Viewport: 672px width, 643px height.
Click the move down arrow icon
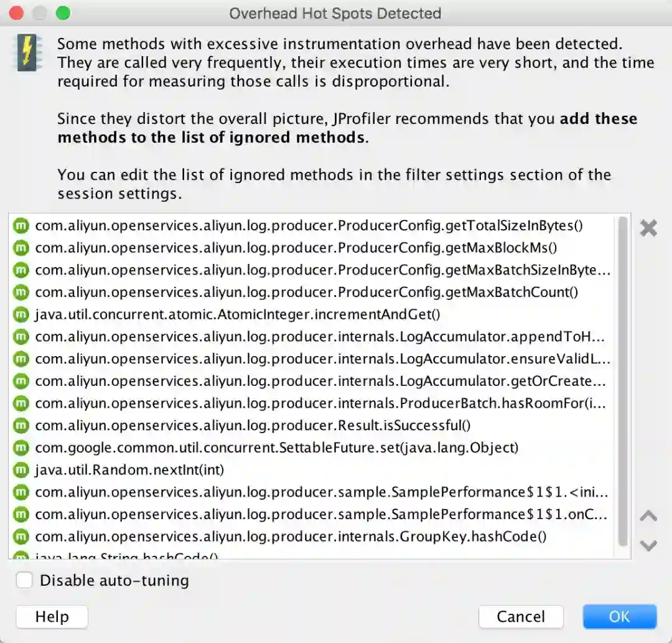pyautogui.click(x=648, y=545)
